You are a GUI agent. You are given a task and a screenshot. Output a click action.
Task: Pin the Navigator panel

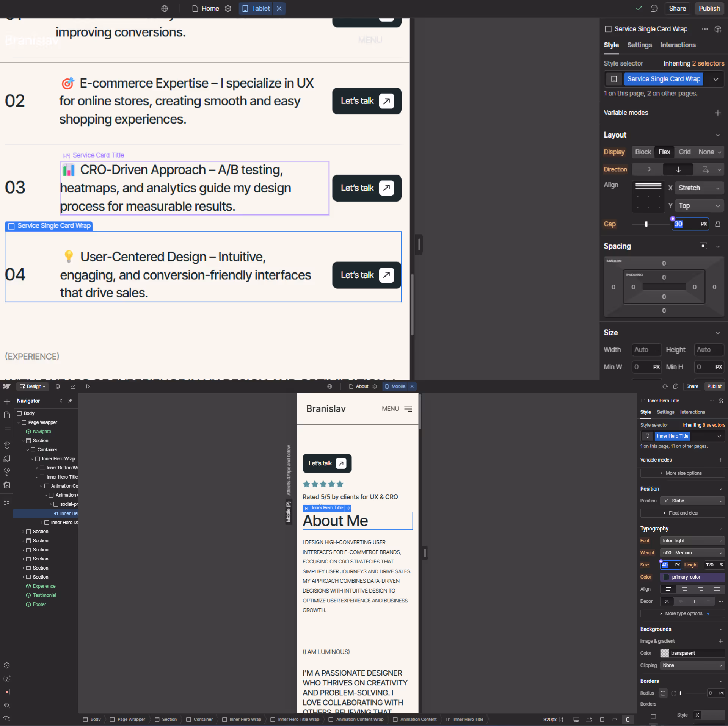click(70, 401)
